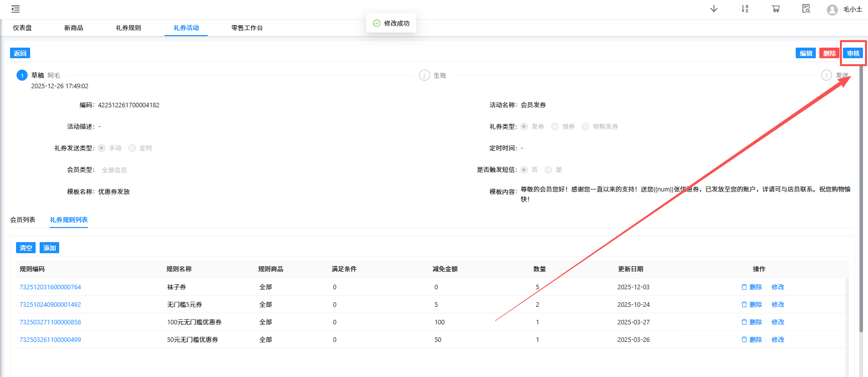Open rule code 732512031600000764
868x377 pixels.
click(x=50, y=287)
